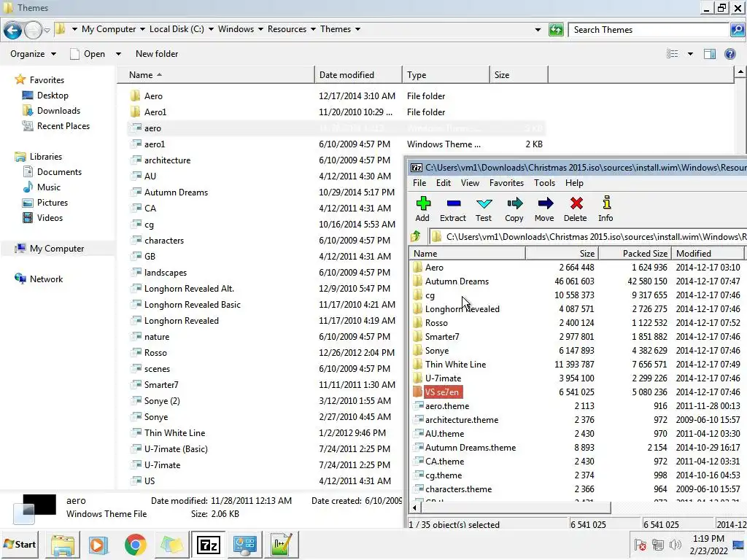Image resolution: width=747 pixels, height=560 pixels.
Task: Open the 7-Zip File menu
Action: (419, 183)
